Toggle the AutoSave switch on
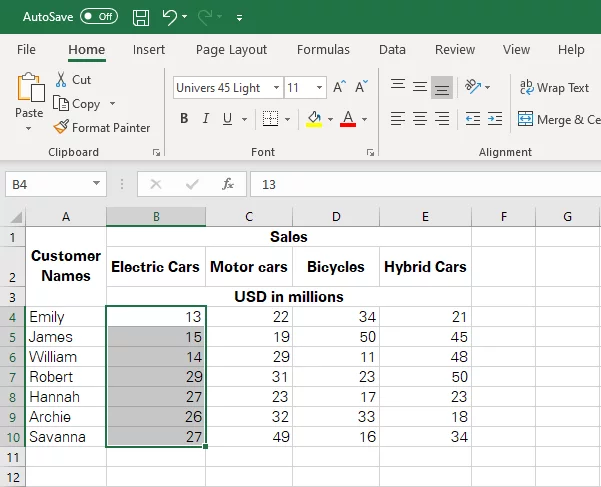Screen dimensions: 601x487 coord(99,16)
